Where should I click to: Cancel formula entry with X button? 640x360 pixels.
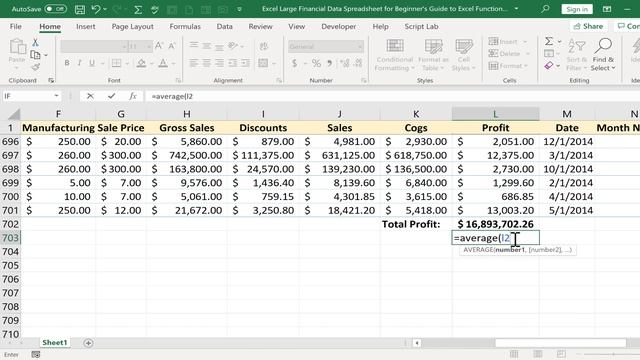click(90, 96)
